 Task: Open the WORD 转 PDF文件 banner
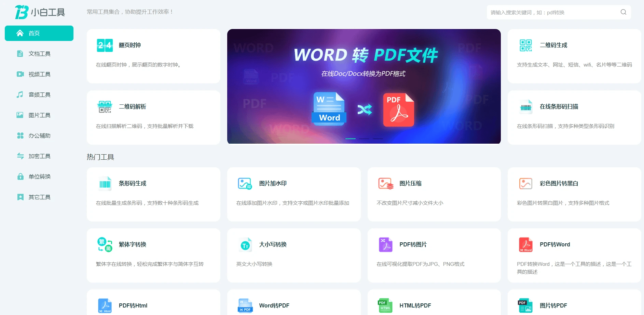[364, 86]
